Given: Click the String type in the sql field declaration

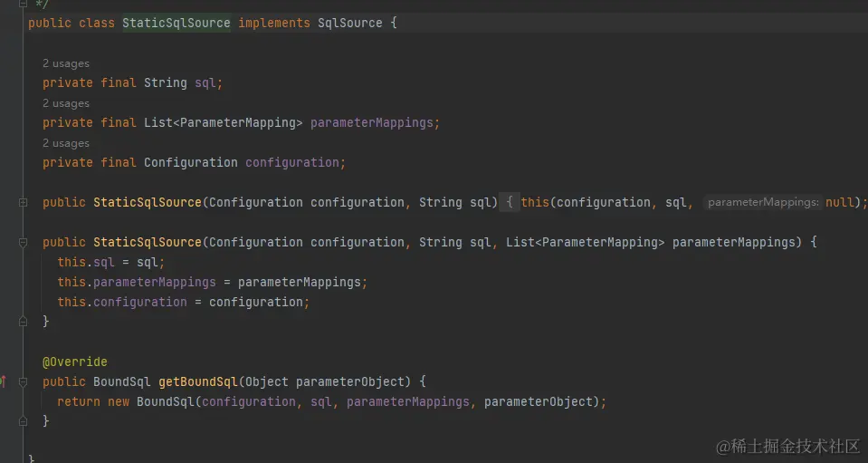Looking at the screenshot, I should click(x=166, y=83).
